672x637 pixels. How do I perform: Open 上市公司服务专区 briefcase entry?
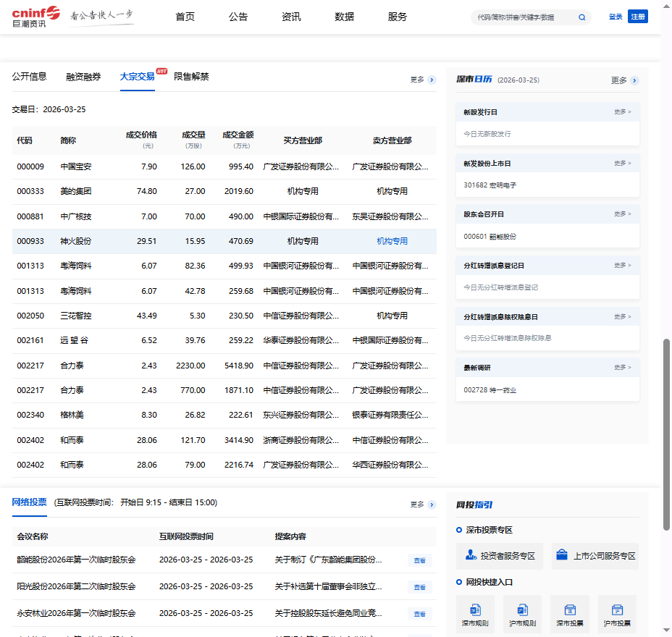(595, 556)
